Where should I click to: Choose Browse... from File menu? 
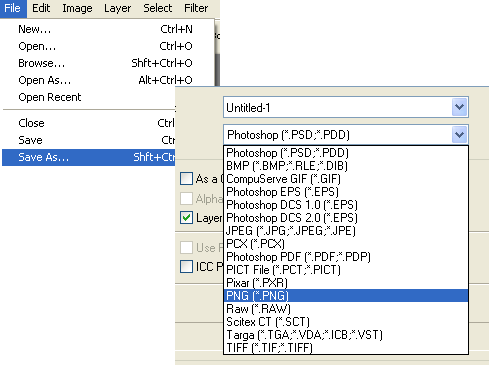tap(107, 63)
